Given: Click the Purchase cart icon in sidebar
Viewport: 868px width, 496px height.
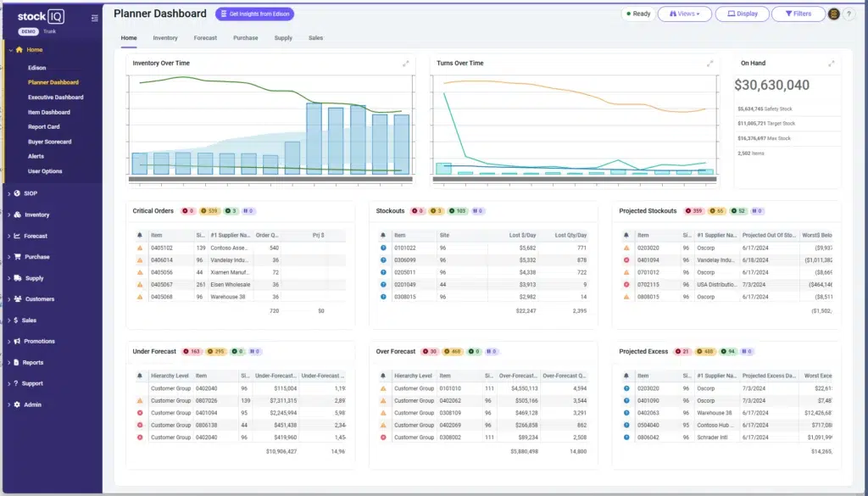Looking at the screenshot, I should (17, 257).
